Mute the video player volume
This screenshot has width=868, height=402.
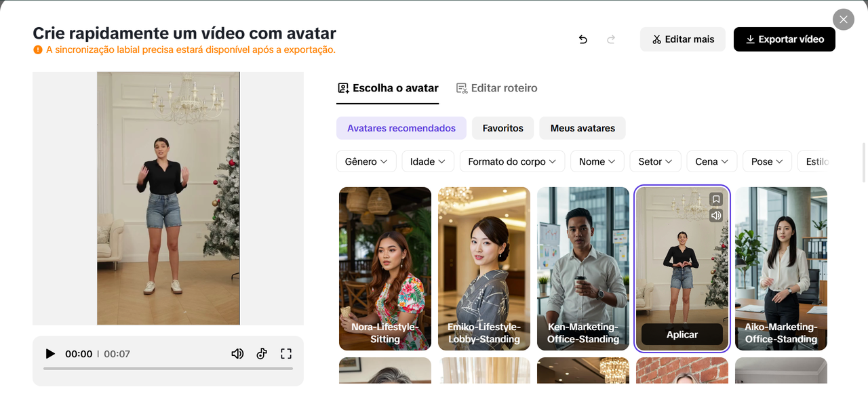click(237, 354)
